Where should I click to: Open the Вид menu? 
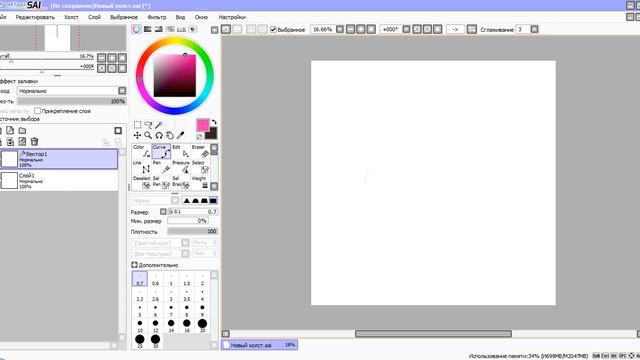click(180, 17)
